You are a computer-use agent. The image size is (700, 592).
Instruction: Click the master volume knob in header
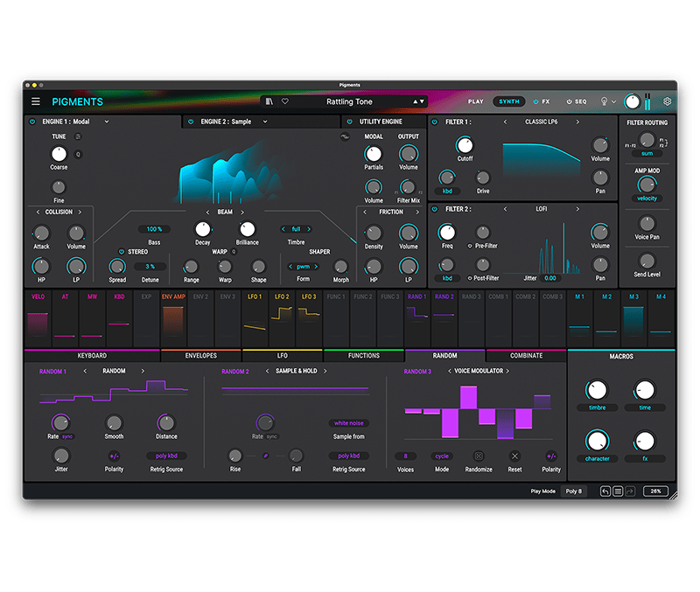coord(632,101)
